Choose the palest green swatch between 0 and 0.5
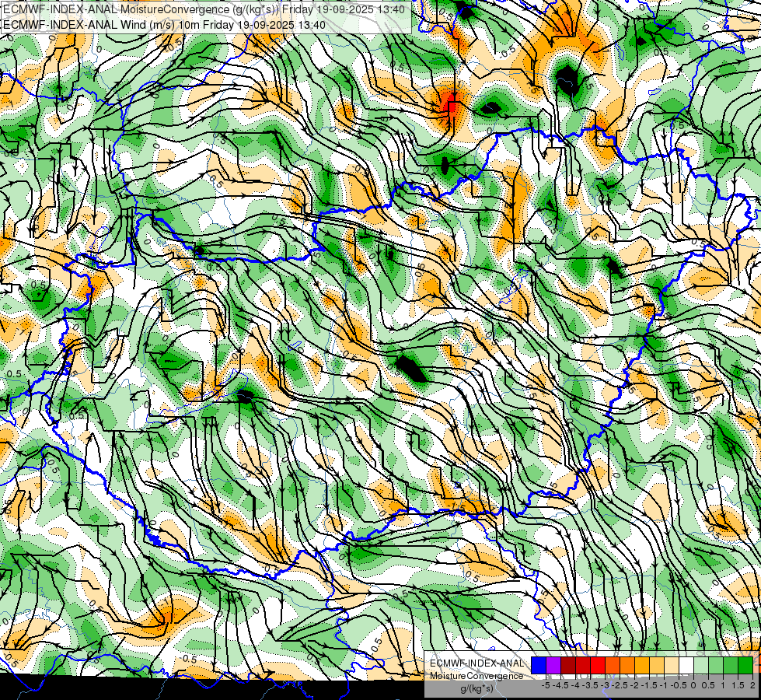This screenshot has width=761, height=700. pos(701,665)
